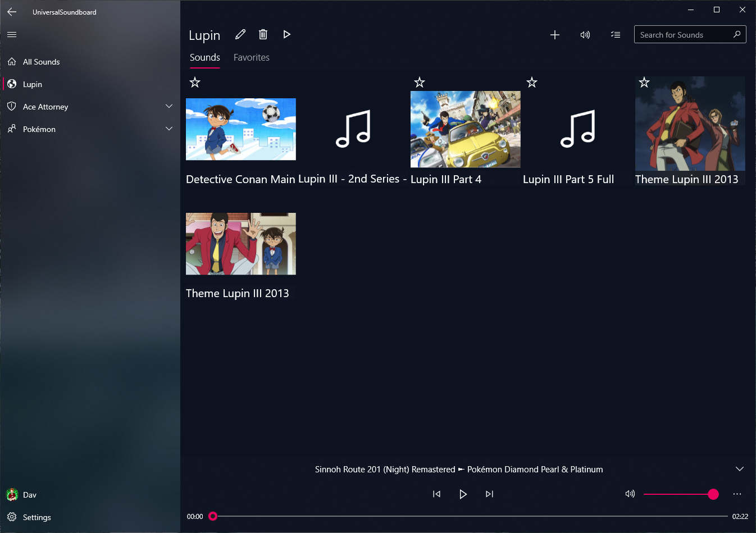The width and height of the screenshot is (756, 533).
Task: Open All Sounds in sidebar
Action: (x=90, y=62)
